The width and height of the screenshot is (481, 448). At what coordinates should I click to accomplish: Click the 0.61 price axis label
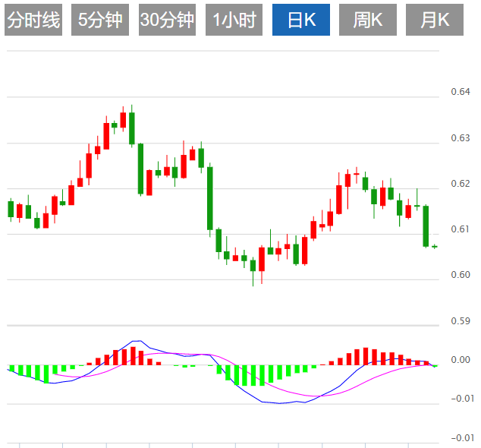[461, 229]
